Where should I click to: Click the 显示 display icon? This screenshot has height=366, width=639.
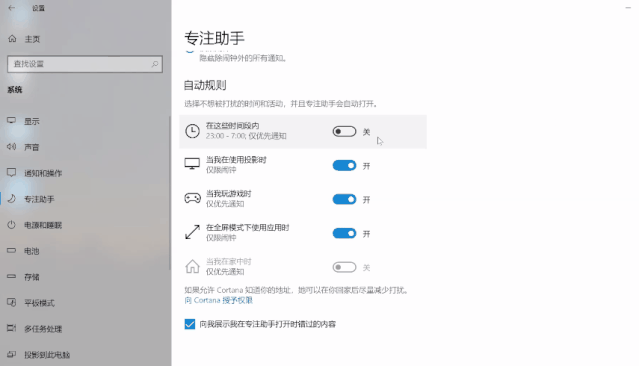pyautogui.click(x=11, y=121)
